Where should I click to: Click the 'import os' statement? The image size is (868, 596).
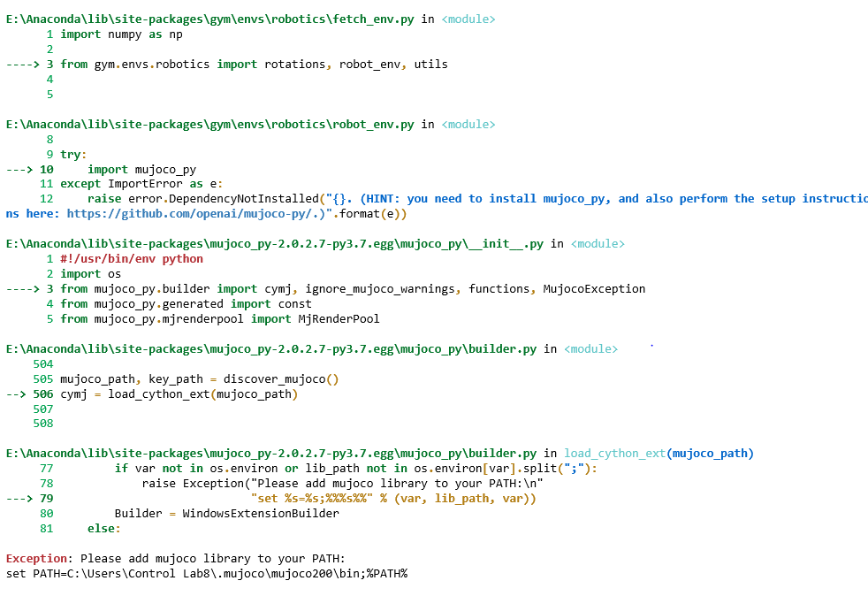[x=92, y=273]
